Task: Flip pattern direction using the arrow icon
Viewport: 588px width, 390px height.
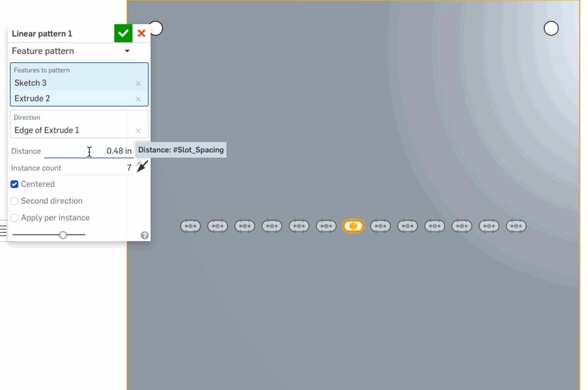Action: click(142, 166)
